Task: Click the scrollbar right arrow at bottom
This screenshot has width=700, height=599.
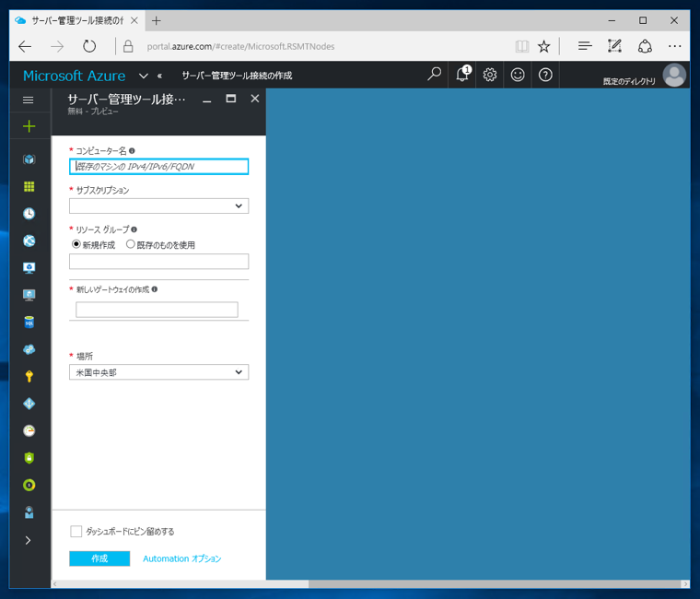Action: (685, 584)
